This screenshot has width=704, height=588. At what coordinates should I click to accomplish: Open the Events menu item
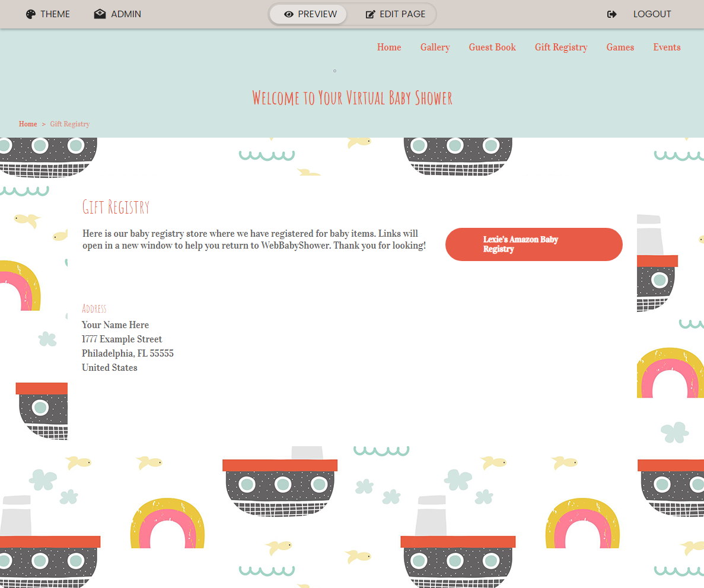coord(667,47)
